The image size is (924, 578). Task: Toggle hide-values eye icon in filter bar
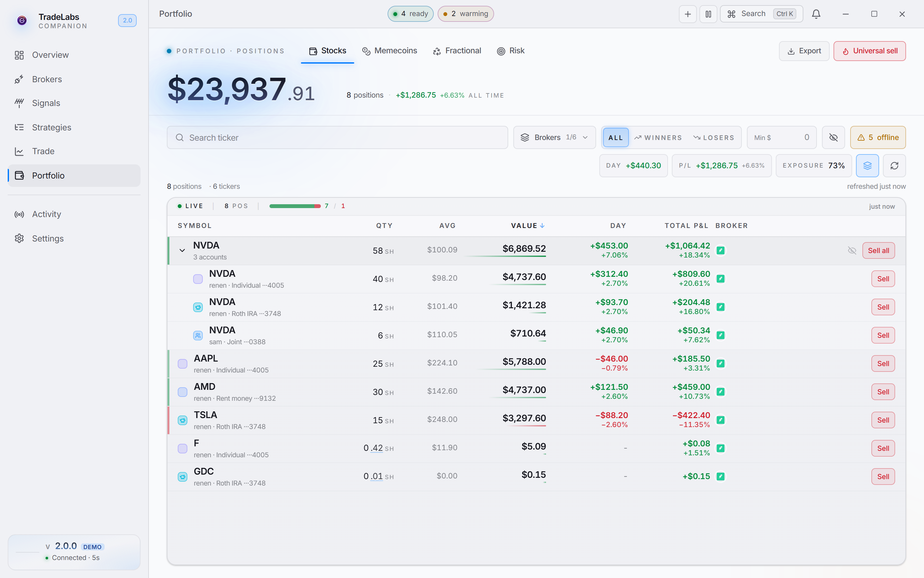[833, 138]
